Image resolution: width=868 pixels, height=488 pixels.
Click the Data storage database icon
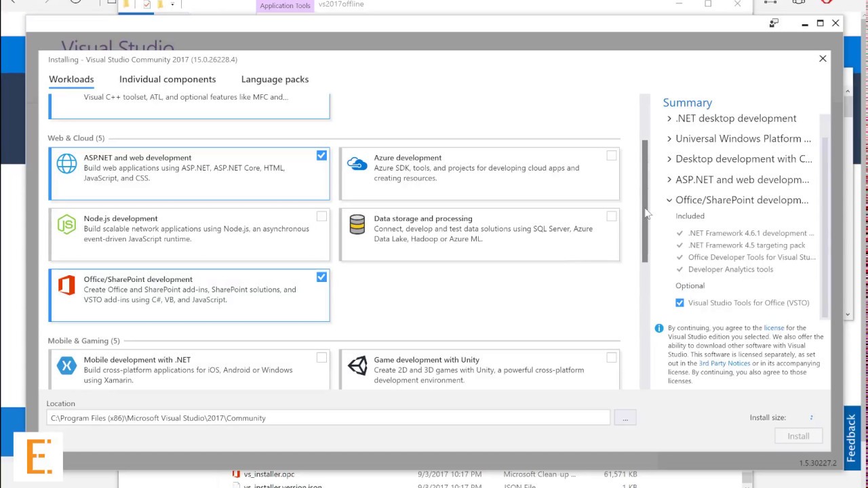pos(357,224)
